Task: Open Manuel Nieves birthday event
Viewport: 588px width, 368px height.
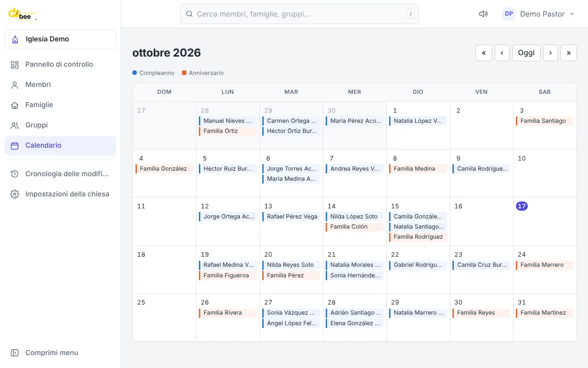Action: pos(228,121)
